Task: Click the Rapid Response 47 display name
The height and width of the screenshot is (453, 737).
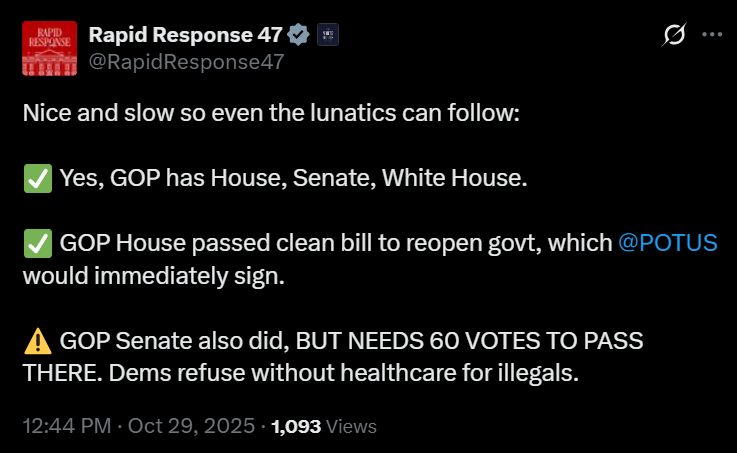Action: pyautogui.click(x=184, y=34)
